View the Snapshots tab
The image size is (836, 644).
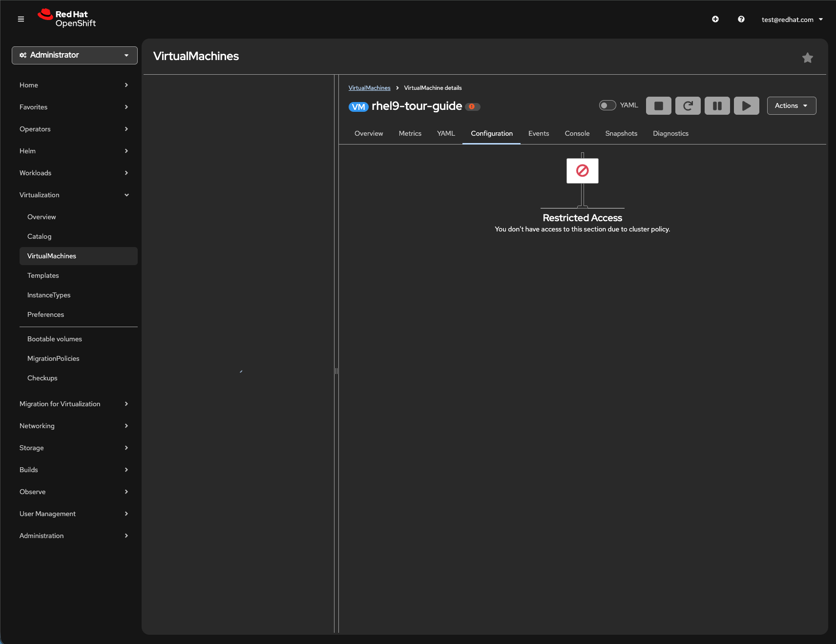point(621,133)
